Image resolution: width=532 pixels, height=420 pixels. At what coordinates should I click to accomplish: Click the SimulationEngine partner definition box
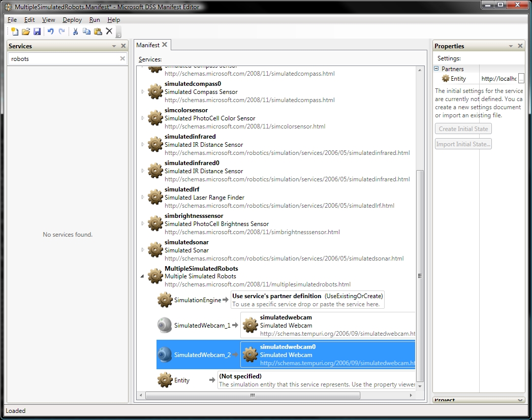pyautogui.click(x=307, y=300)
